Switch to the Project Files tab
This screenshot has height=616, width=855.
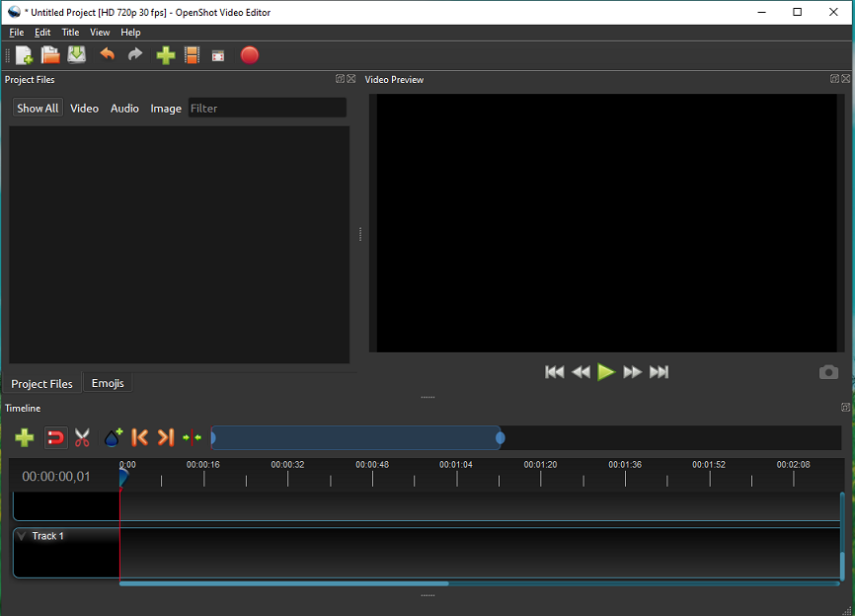click(42, 384)
